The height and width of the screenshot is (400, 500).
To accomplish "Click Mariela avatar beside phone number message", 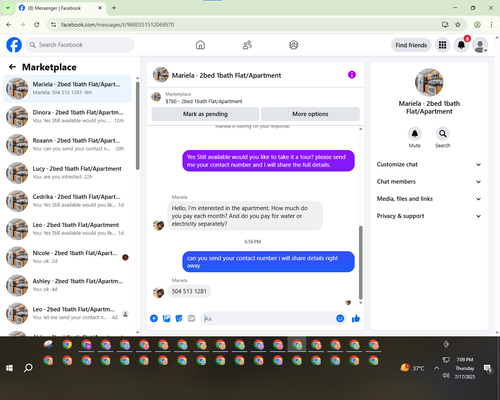I will 158,293.
